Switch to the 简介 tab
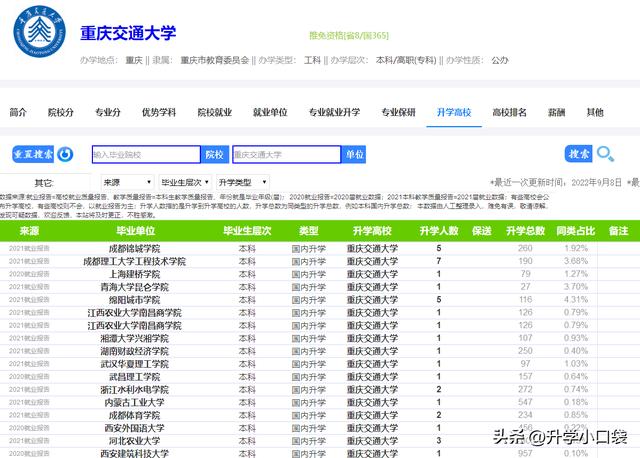This screenshot has height=458, width=640. pyautogui.click(x=18, y=112)
